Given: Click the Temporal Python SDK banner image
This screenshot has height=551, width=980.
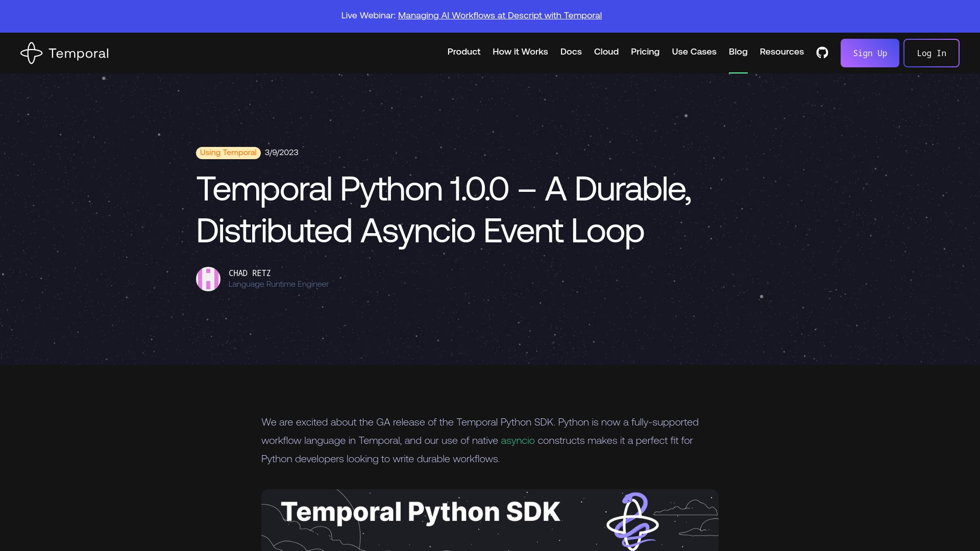Looking at the screenshot, I should tap(489, 520).
